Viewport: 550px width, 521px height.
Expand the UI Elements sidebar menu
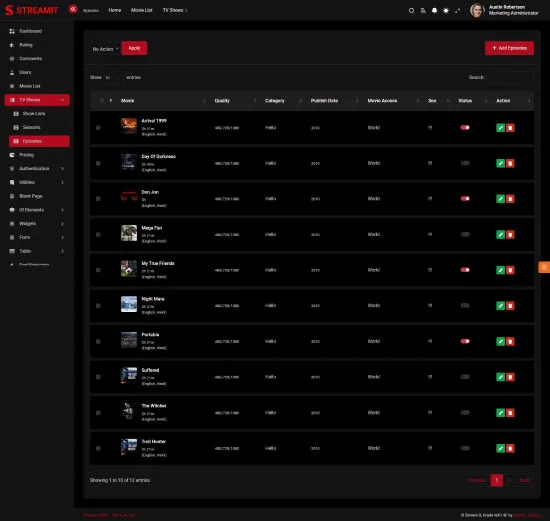pos(37,210)
